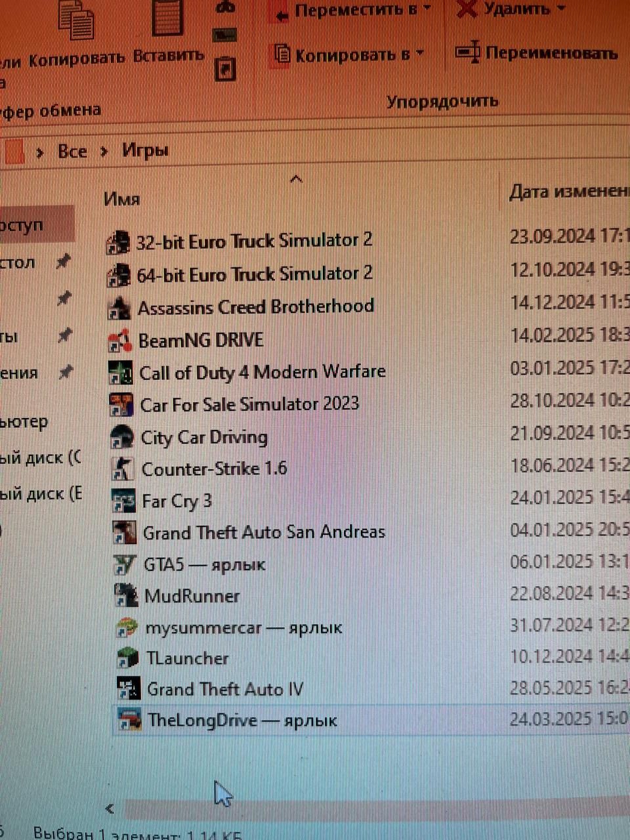Click the Assassins Creed Brotherhood shortcut icon
Image resolution: width=630 pixels, height=840 pixels.
point(119,308)
